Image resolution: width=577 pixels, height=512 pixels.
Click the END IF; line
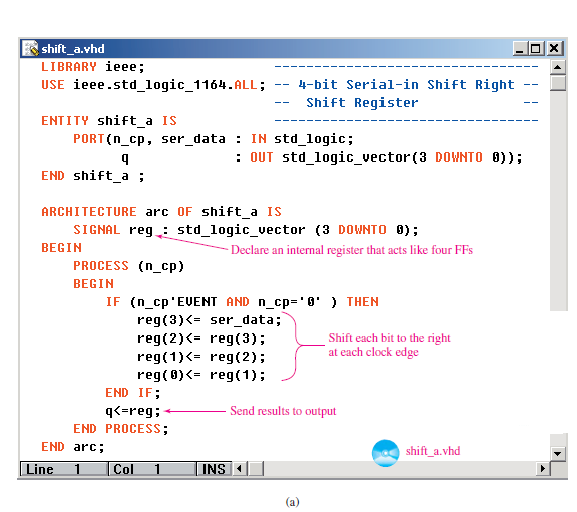pyautogui.click(x=133, y=393)
